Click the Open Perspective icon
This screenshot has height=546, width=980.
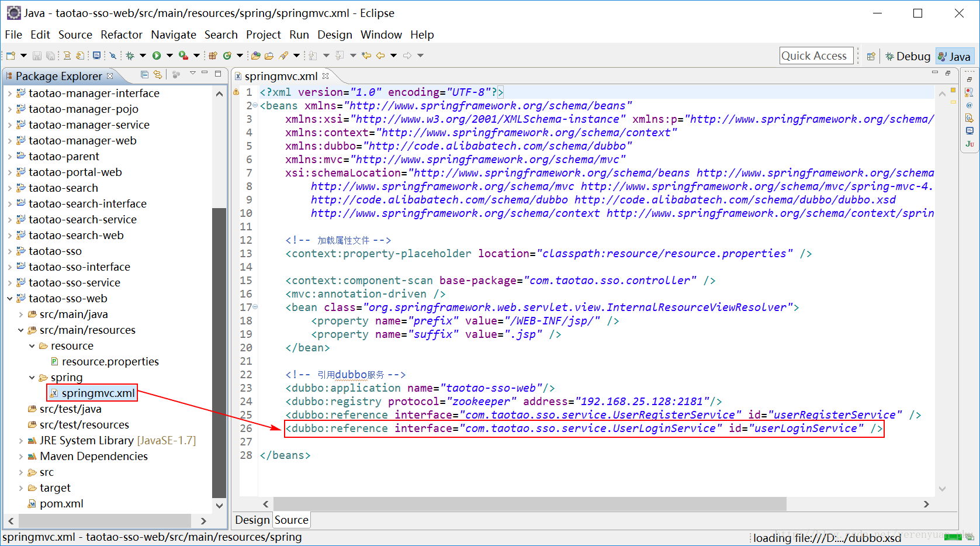pyautogui.click(x=871, y=56)
